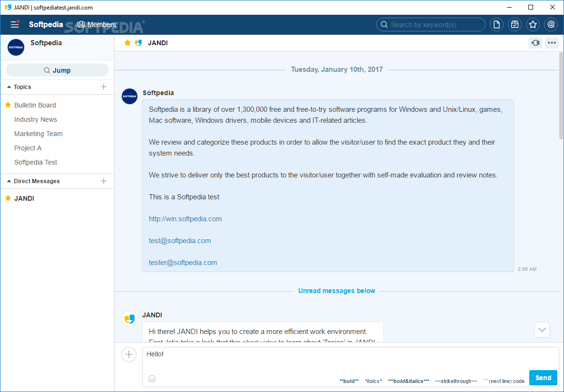This screenshot has width=564, height=392.
Task: Start a new direct message with plus icon
Action: [104, 181]
